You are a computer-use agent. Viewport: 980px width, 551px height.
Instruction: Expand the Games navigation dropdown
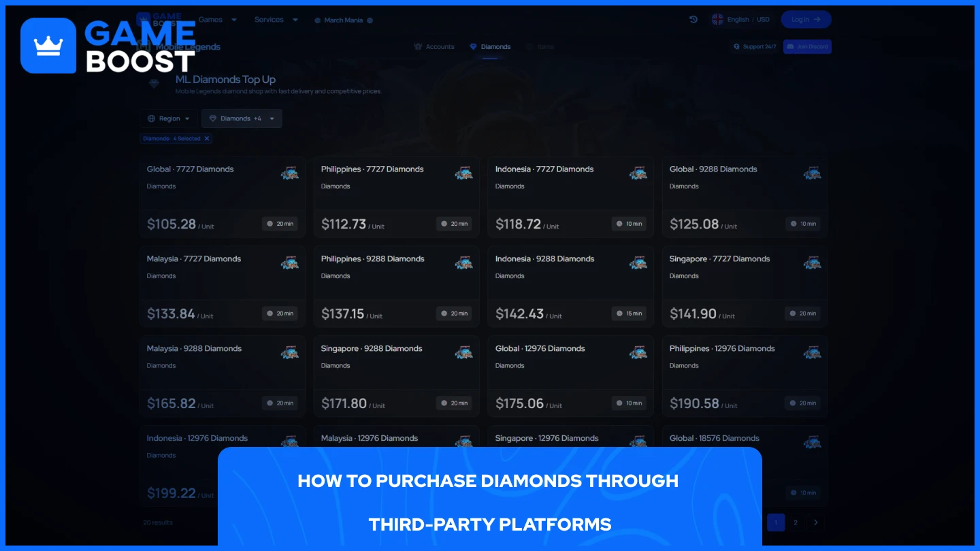tap(218, 20)
